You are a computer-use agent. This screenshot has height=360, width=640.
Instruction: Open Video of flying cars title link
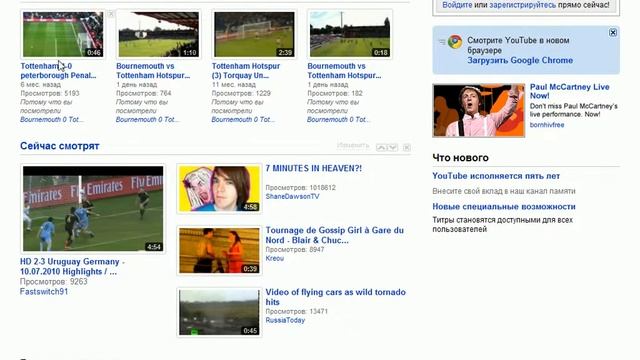(336, 297)
